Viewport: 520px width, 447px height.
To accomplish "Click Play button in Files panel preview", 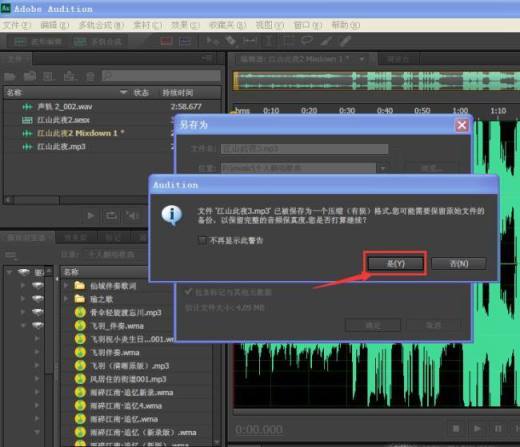I will pyautogui.click(x=91, y=216).
